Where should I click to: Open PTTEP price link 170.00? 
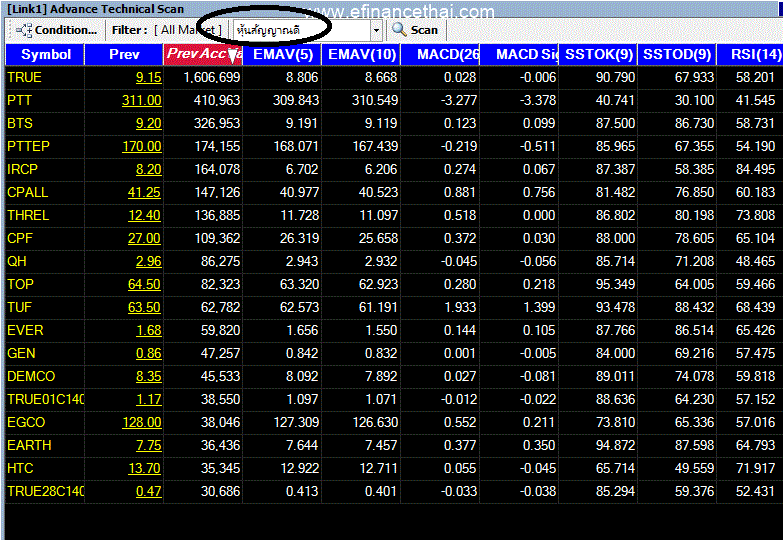(142, 147)
